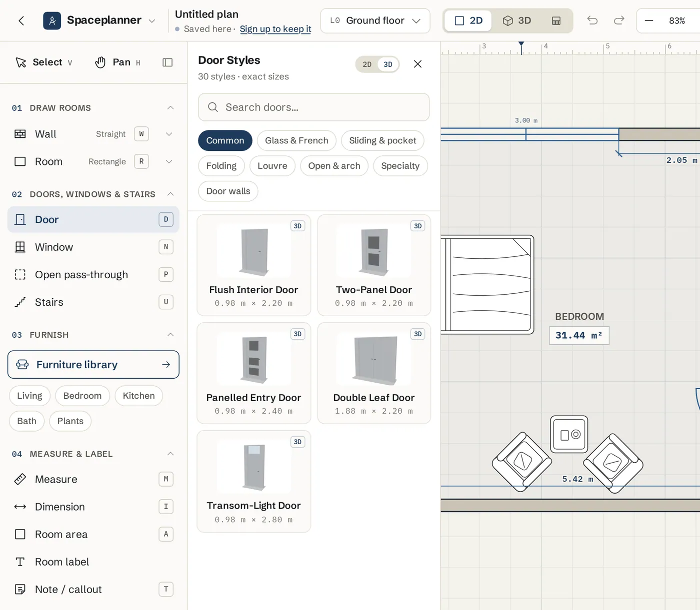Click the Spaceplanner logo icon

(52, 20)
